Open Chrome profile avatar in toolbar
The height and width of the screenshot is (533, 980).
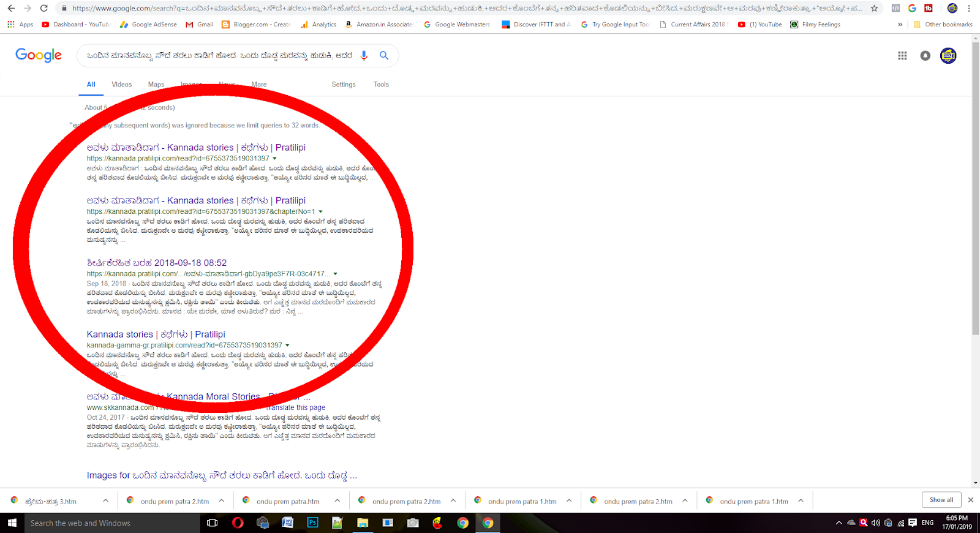[952, 8]
